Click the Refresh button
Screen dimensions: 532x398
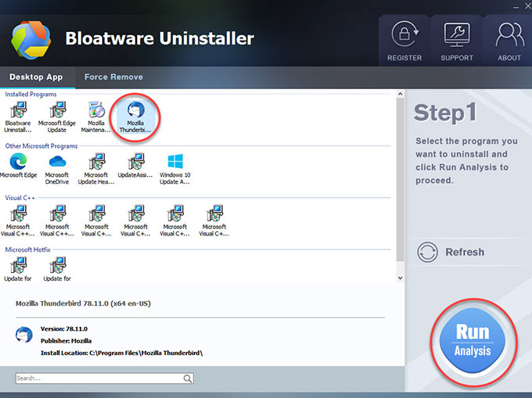click(451, 252)
